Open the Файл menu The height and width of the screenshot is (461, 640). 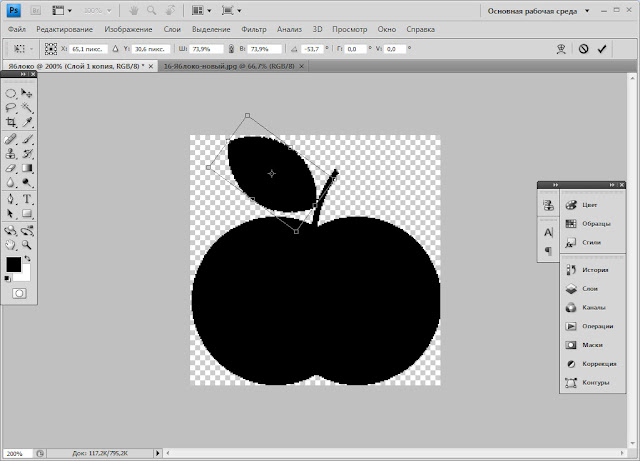[x=17, y=29]
